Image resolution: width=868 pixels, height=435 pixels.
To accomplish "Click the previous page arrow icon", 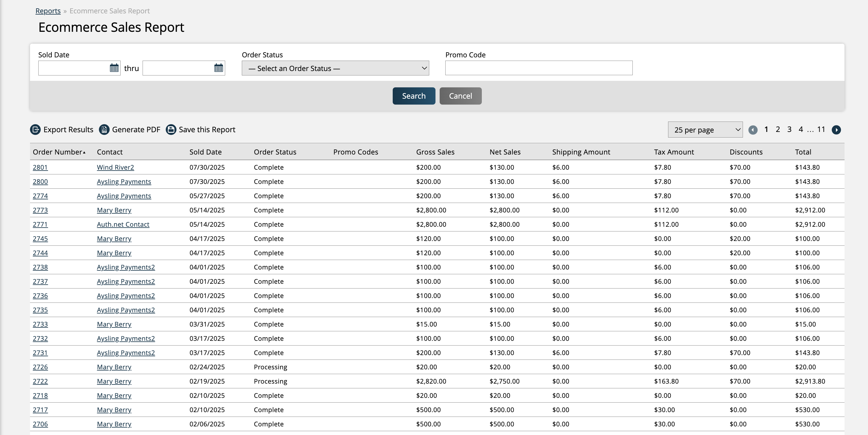I will (x=753, y=130).
